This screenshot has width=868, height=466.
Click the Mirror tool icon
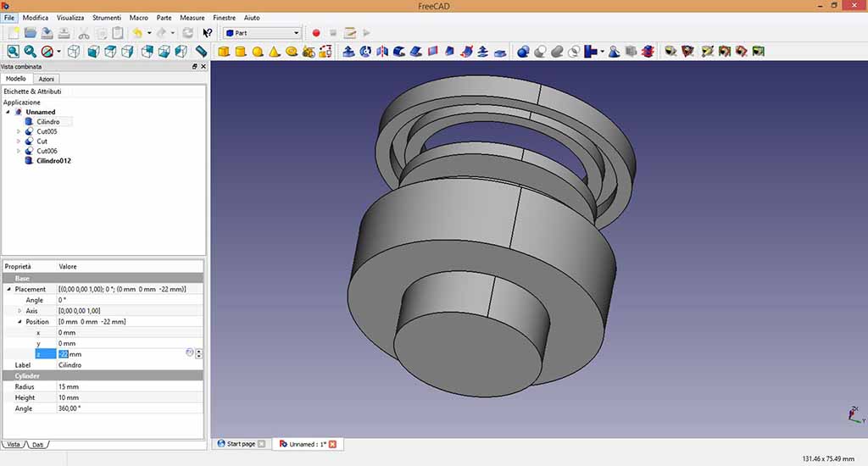click(x=382, y=52)
